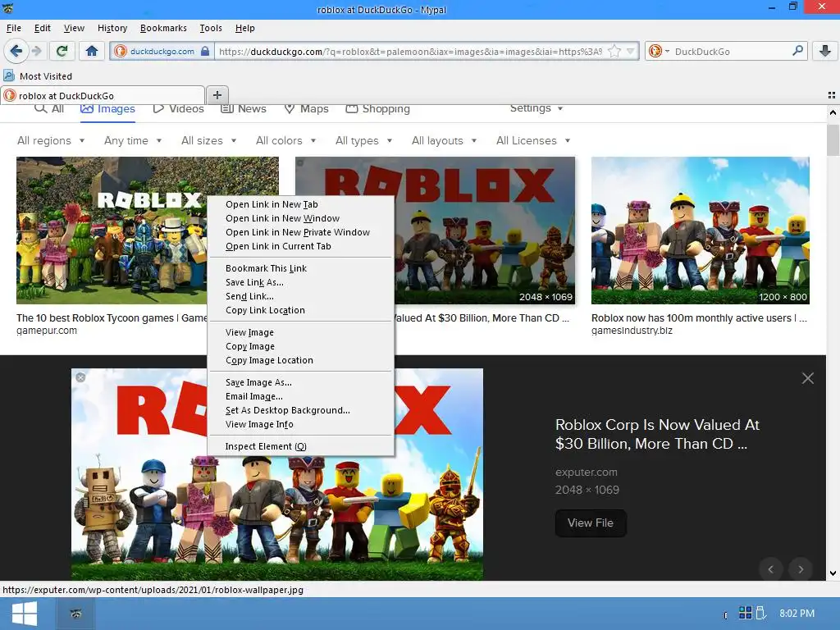Expand the All sizes filter
840x630 pixels.
[x=209, y=140]
